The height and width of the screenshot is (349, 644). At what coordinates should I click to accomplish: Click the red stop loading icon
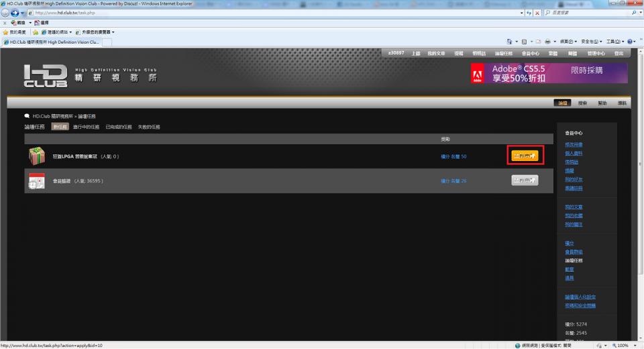538,13
